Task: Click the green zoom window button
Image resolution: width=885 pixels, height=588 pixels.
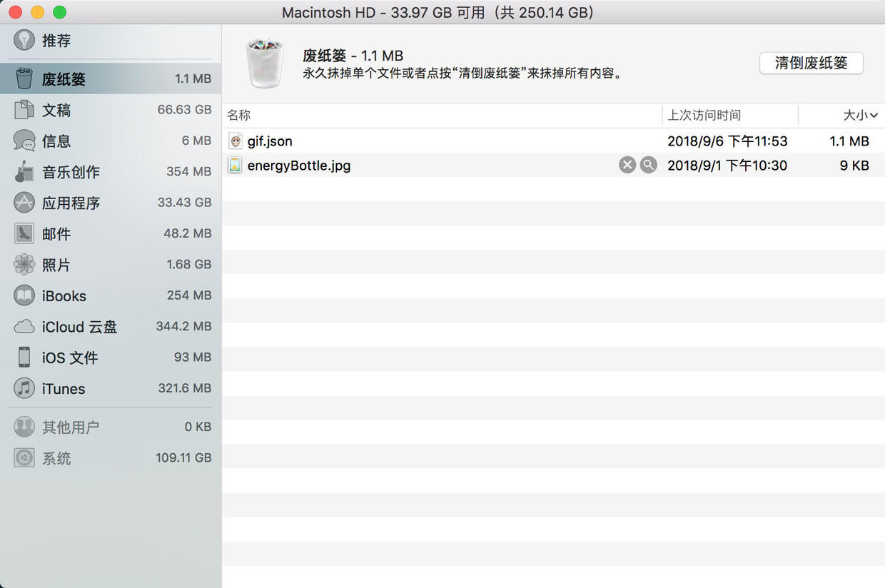Action: point(60,12)
